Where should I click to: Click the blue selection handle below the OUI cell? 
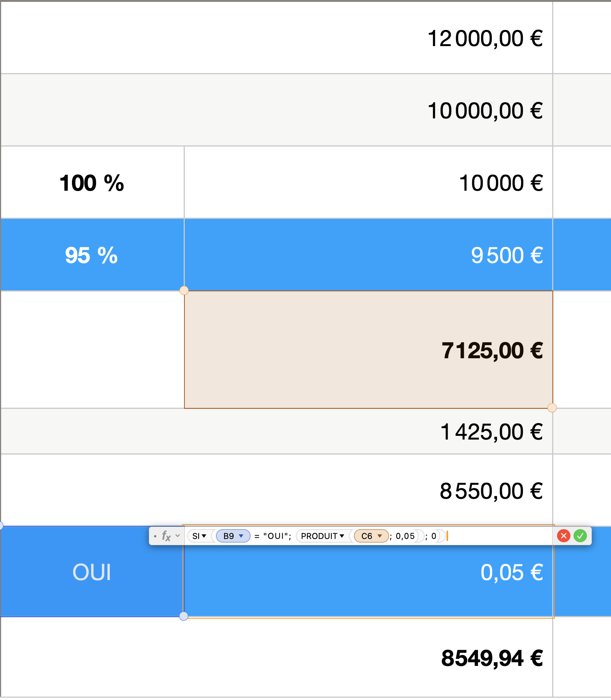pos(184,616)
